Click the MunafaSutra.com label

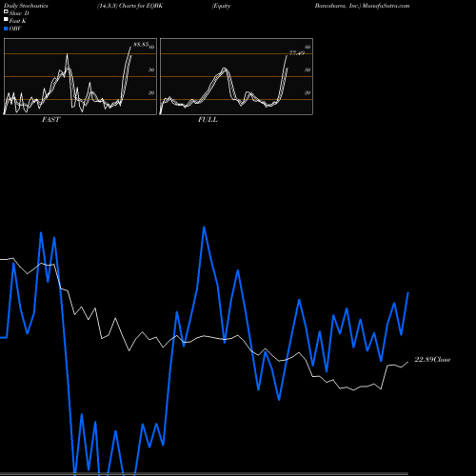[x=387, y=6]
